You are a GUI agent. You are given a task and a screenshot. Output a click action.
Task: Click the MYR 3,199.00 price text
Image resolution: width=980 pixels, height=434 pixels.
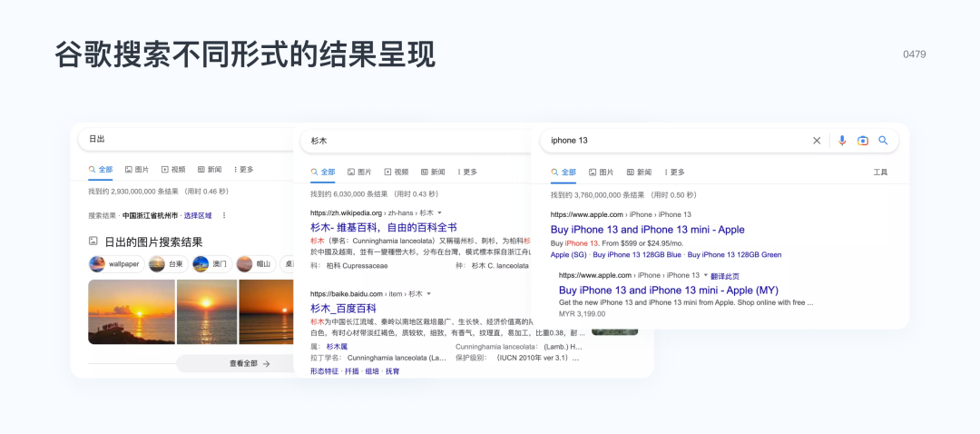(582, 313)
